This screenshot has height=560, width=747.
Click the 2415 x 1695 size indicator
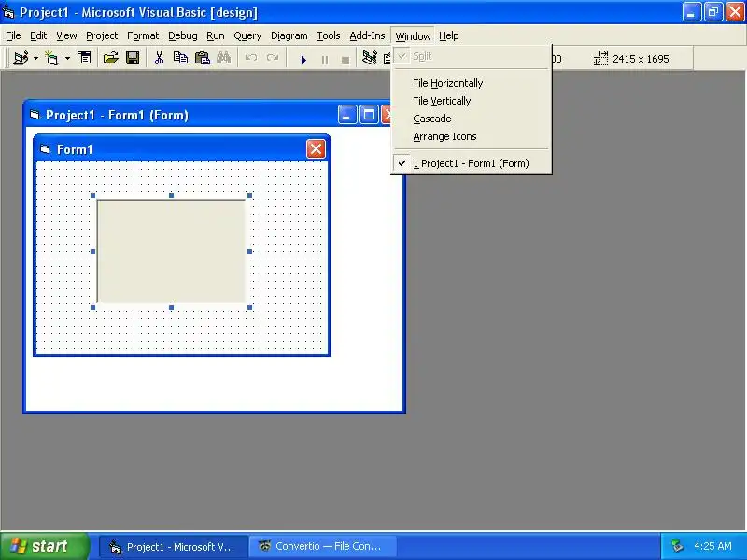point(641,59)
